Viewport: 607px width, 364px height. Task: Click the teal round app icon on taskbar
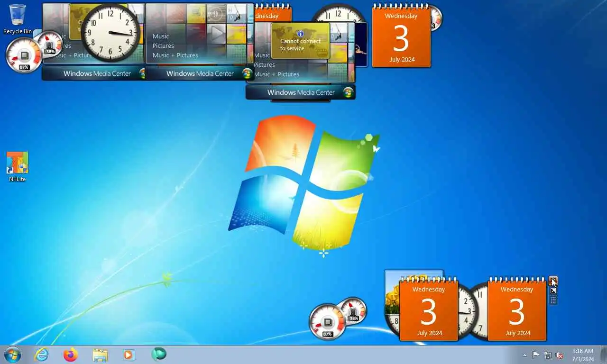pyautogui.click(x=159, y=354)
